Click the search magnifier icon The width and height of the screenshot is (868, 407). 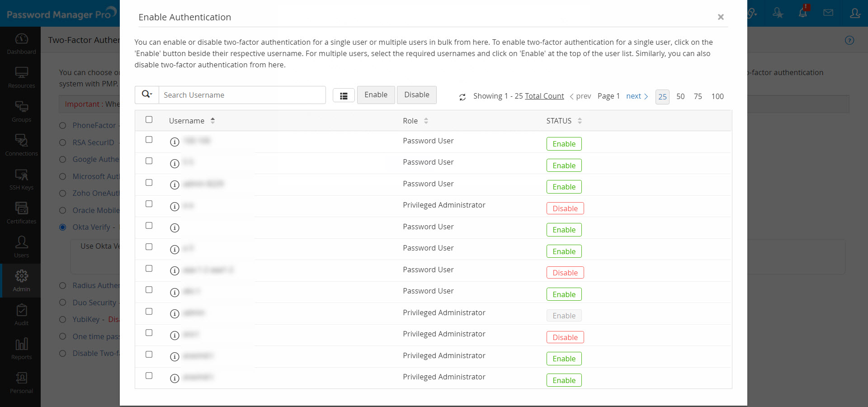(x=146, y=95)
